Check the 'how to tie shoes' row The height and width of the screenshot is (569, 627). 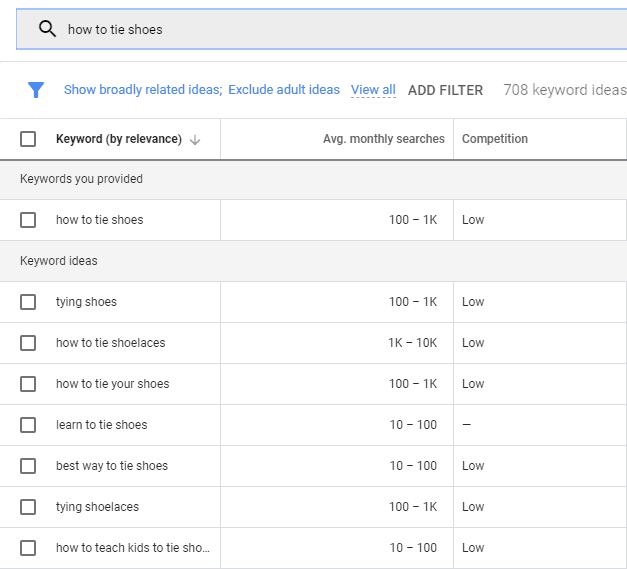[x=28, y=220]
